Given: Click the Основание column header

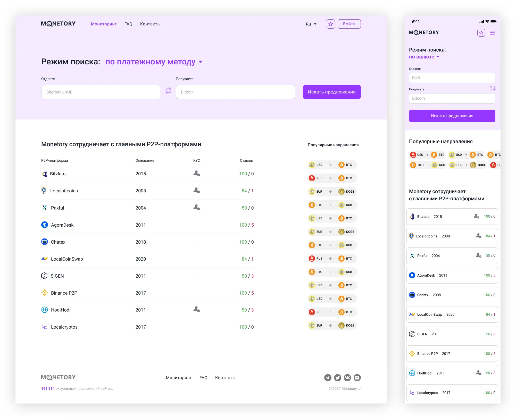Looking at the screenshot, I should pos(145,160).
